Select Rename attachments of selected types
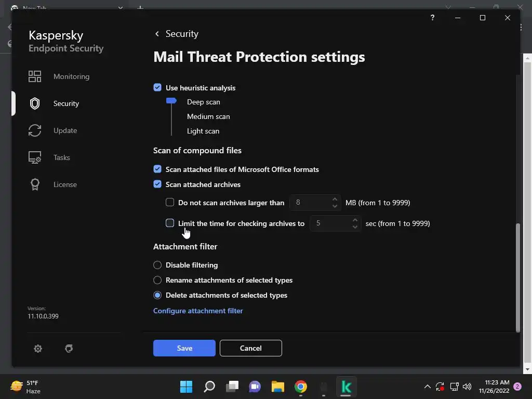The image size is (532, 399). point(157,280)
